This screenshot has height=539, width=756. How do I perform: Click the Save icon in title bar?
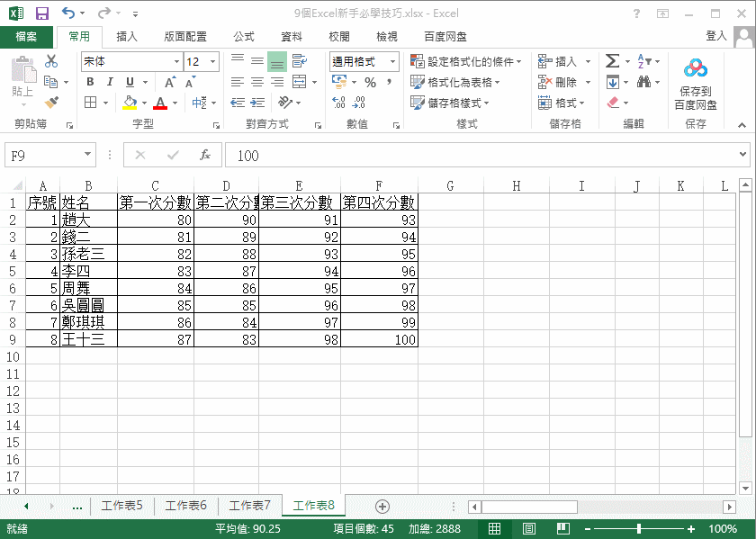tap(41, 13)
